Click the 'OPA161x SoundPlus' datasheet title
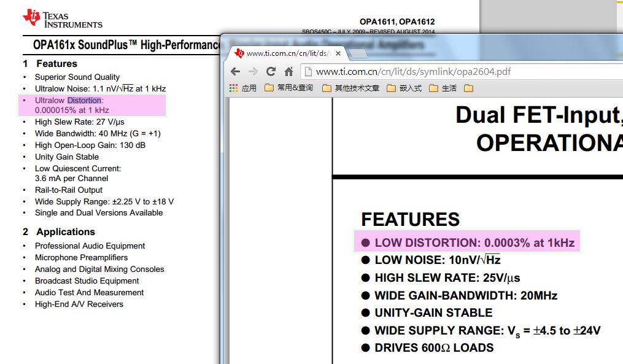Screen dimensions: 623x364 [126, 45]
